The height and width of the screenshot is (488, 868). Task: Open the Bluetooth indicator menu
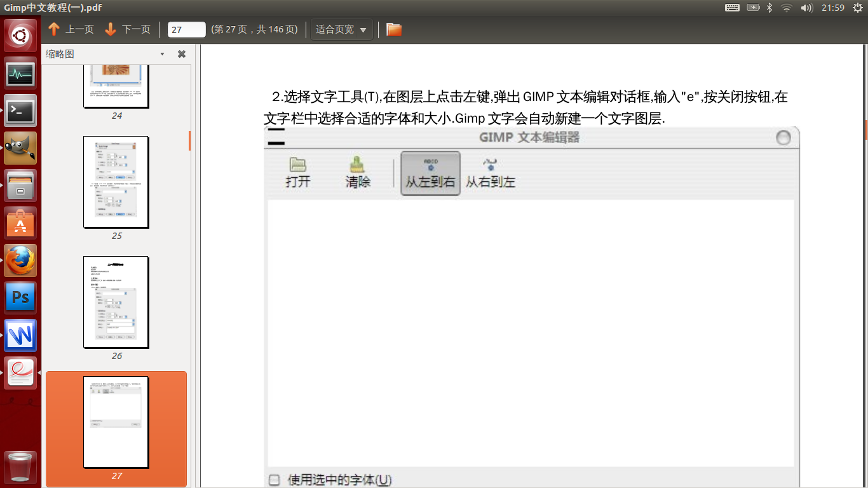pos(769,8)
